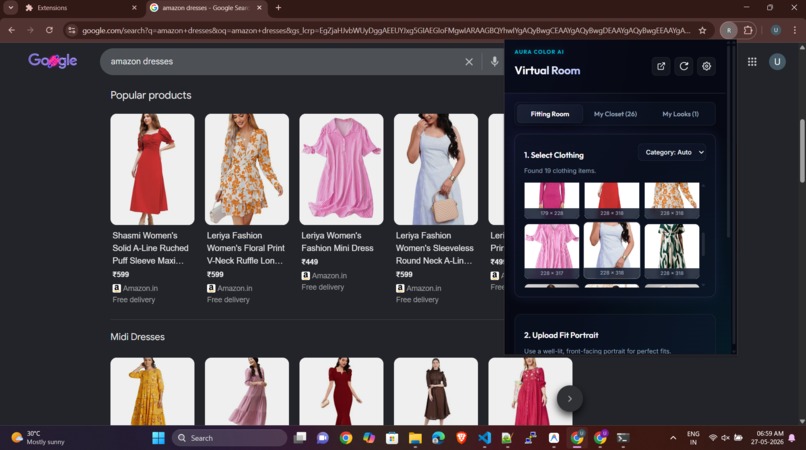
Task: Clear the search box with the X icon
Action: click(x=469, y=62)
